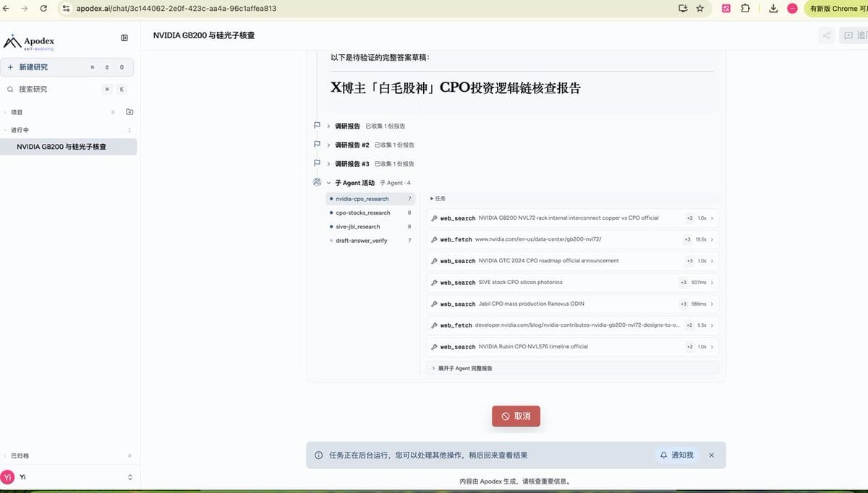Select draft-answer_verify sub-agent

[x=370, y=240]
